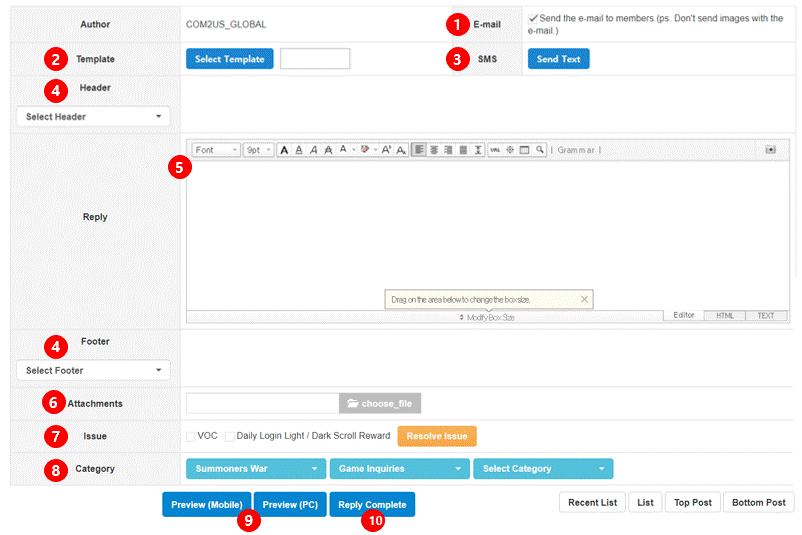The height and width of the screenshot is (535, 802).
Task: Apply underline formatting in editor toolbar
Action: click(299, 150)
